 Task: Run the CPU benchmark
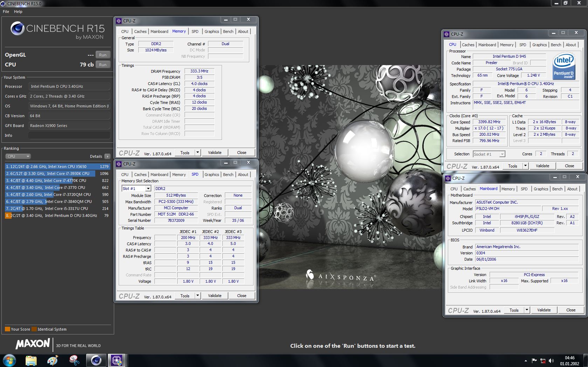[103, 65]
